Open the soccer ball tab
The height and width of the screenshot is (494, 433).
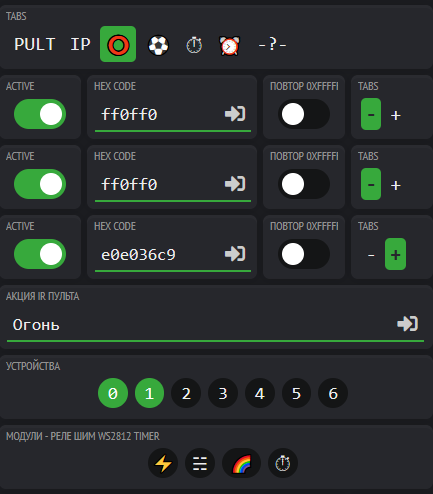(158, 45)
